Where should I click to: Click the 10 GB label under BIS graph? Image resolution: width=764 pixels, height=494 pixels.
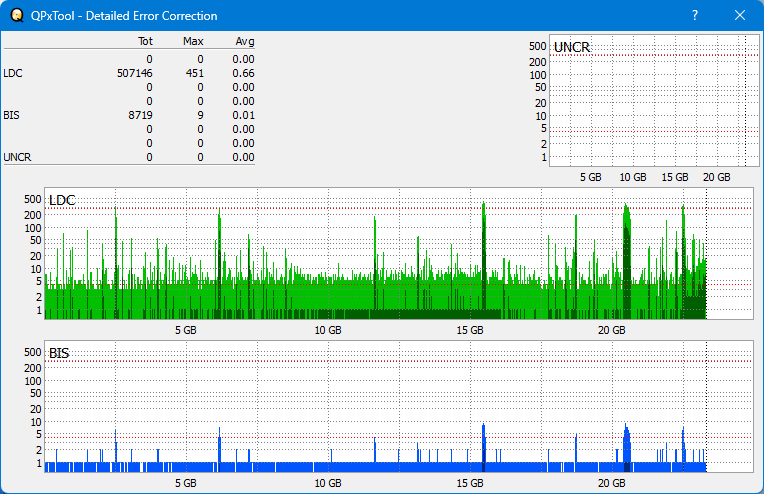(x=328, y=483)
